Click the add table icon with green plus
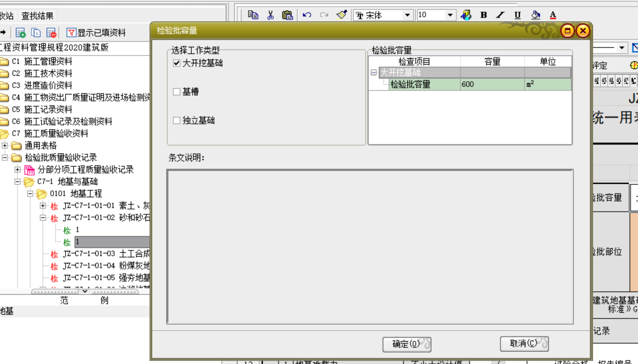638x364 pixels. click(x=20, y=32)
